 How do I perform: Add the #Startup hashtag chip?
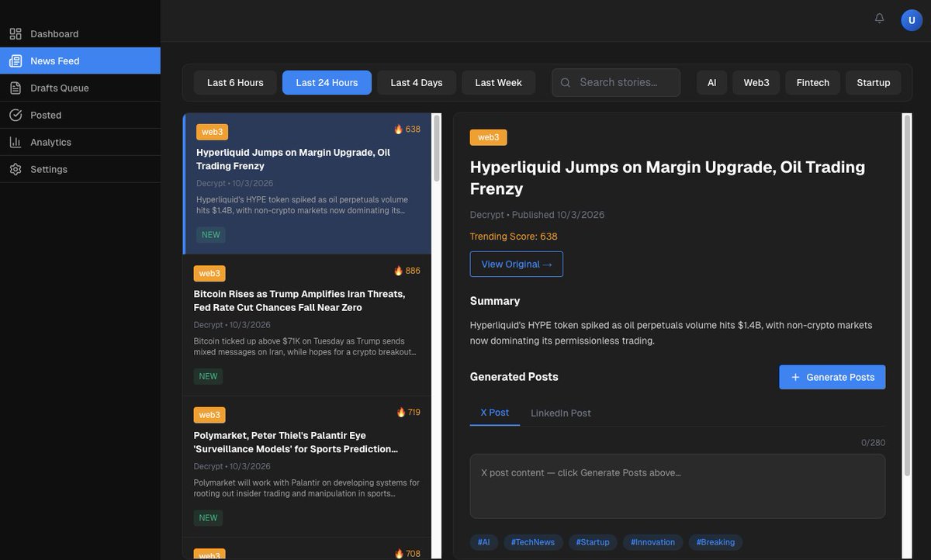pyautogui.click(x=593, y=542)
